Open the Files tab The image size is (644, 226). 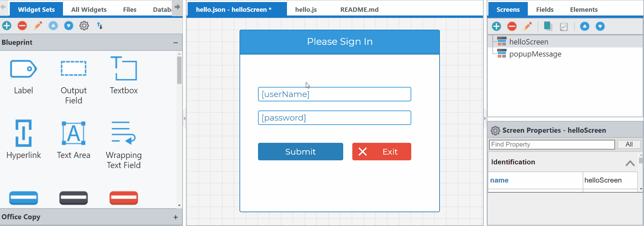click(130, 9)
